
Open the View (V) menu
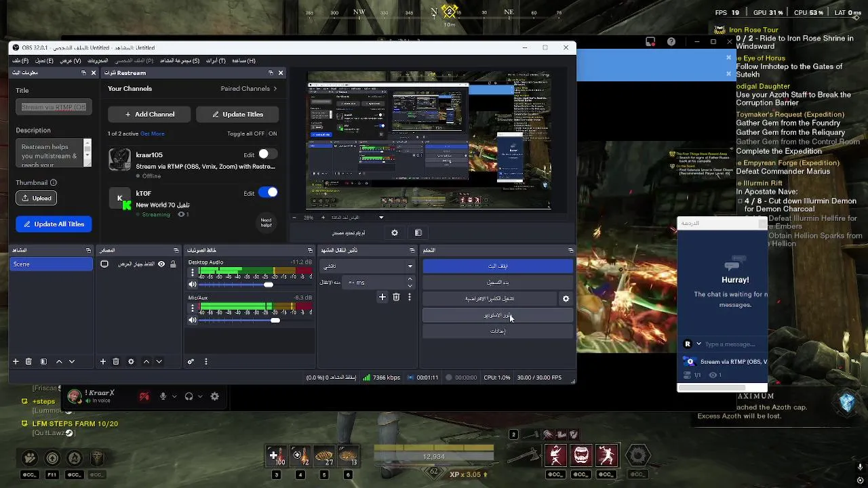click(x=71, y=61)
